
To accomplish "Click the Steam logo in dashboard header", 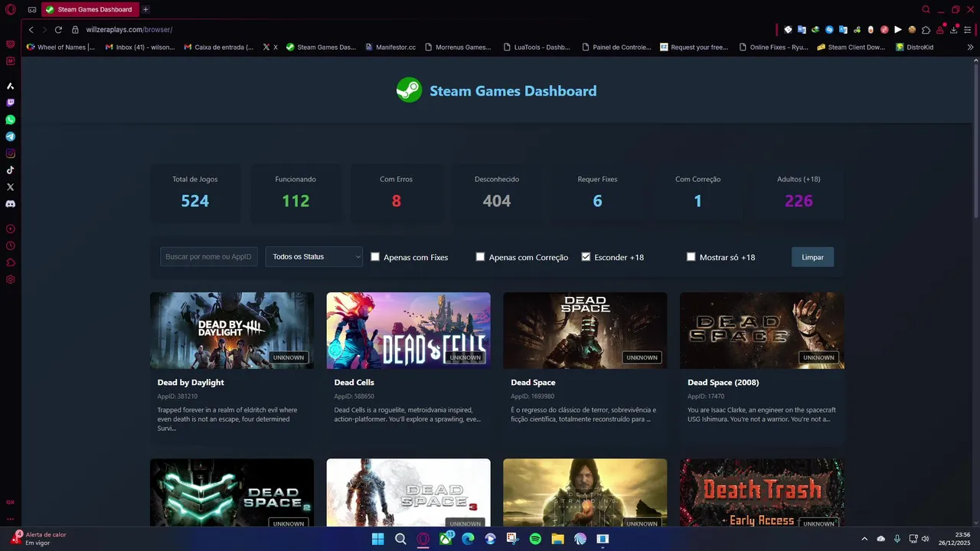I will coord(409,90).
